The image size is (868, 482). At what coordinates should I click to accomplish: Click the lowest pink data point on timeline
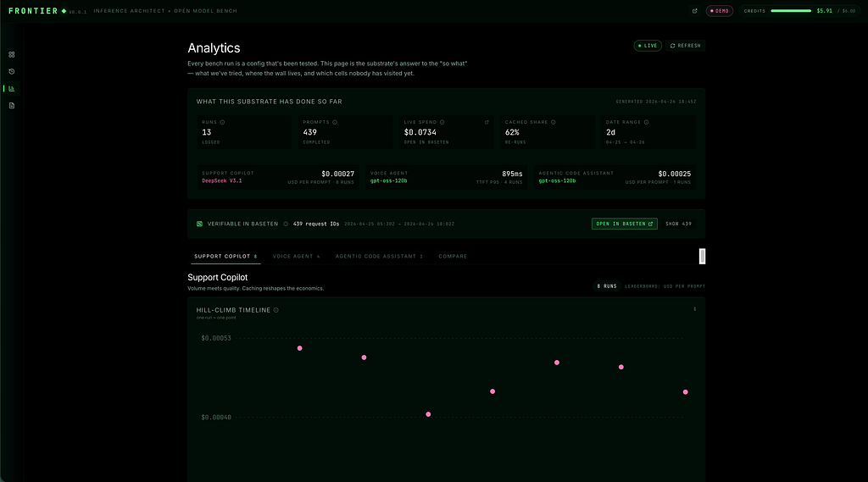(x=428, y=414)
